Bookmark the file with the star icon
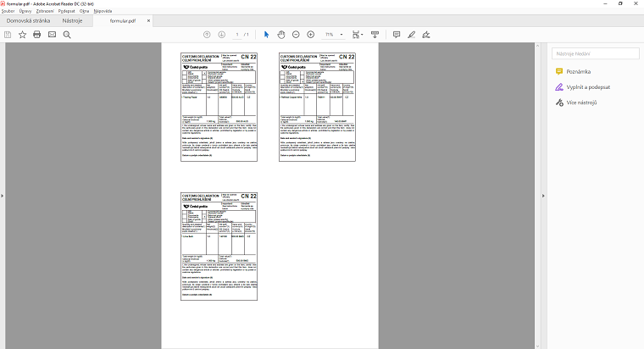Screen dimensions: 644x349 22,35
